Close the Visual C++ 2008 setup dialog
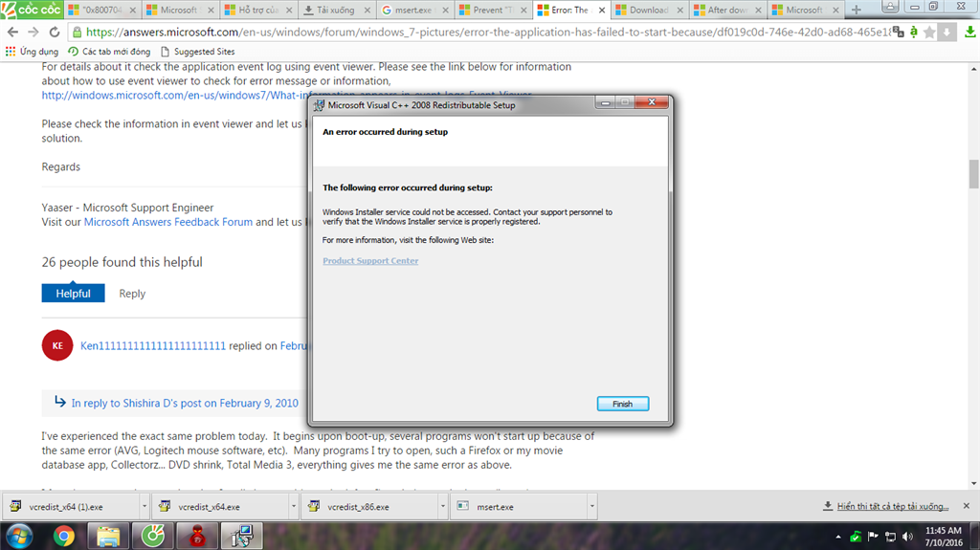The width and height of the screenshot is (980, 550). (652, 102)
